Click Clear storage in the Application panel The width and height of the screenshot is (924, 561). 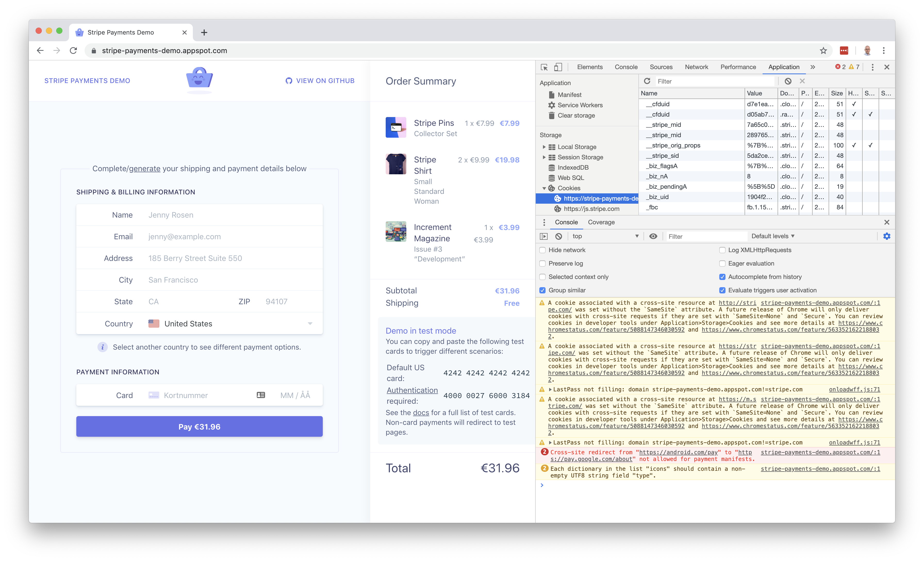point(576,115)
